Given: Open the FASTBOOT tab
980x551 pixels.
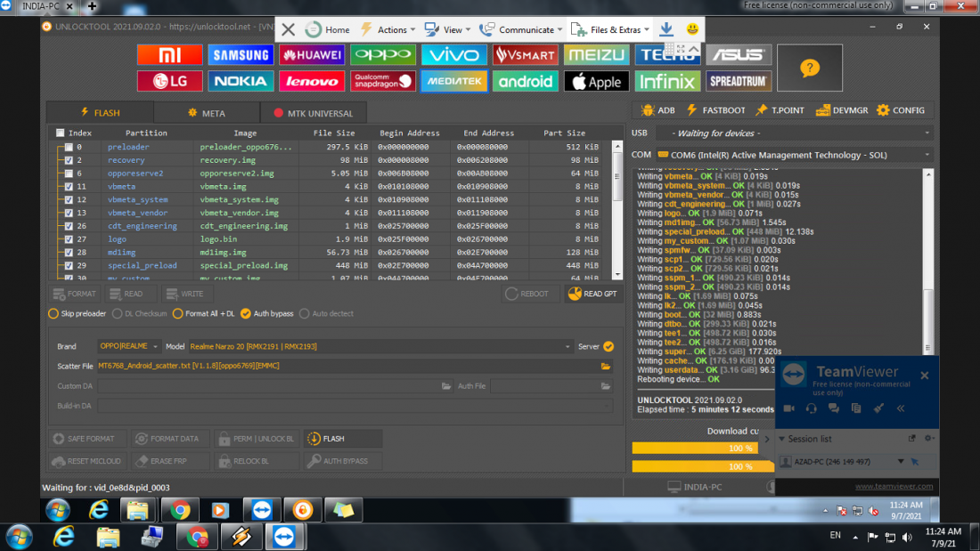Looking at the screenshot, I should [715, 110].
